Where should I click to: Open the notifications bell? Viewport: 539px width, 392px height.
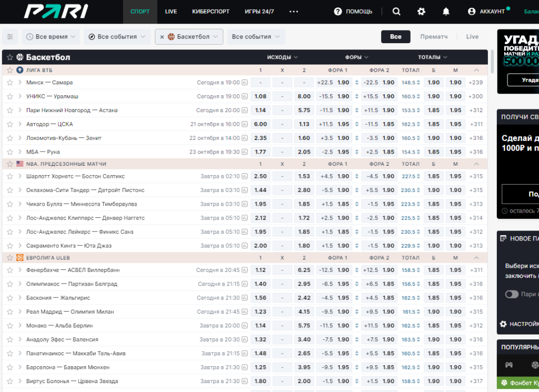coord(446,12)
